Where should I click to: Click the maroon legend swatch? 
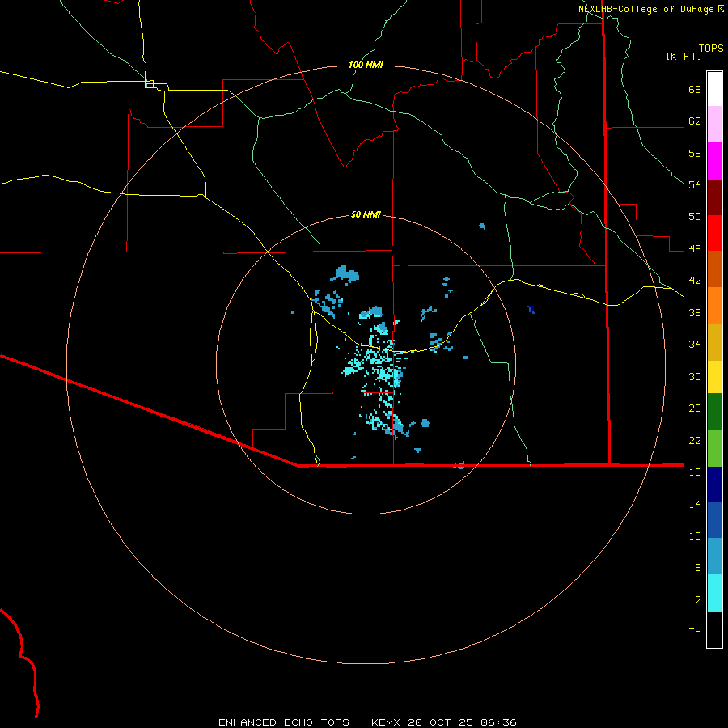coord(714,197)
